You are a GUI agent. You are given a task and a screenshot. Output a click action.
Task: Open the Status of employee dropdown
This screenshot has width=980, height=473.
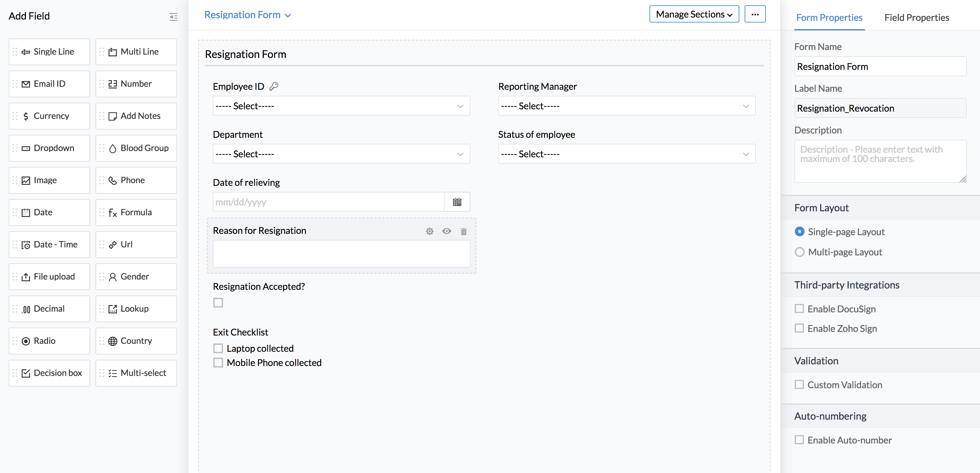click(626, 154)
